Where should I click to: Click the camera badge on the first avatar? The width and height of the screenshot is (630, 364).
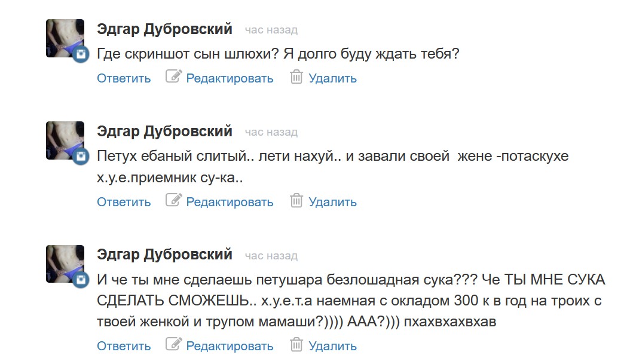(x=81, y=55)
